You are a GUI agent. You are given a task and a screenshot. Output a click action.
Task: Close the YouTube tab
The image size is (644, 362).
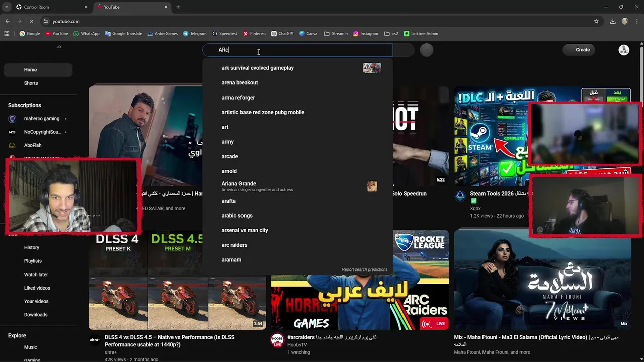point(166,7)
